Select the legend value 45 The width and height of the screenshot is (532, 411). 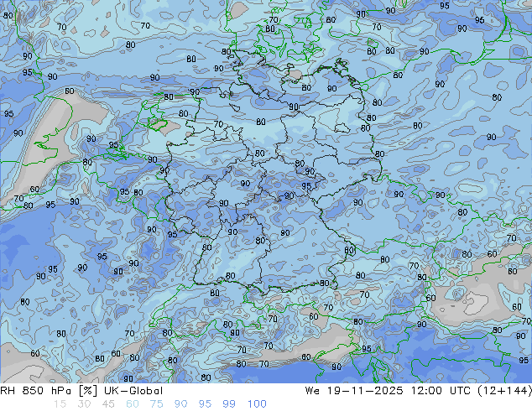point(108,404)
